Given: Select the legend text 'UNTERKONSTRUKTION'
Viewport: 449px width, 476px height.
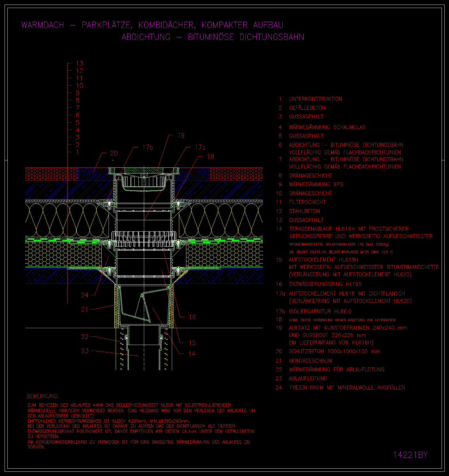Looking at the screenshot, I should click(x=316, y=99).
